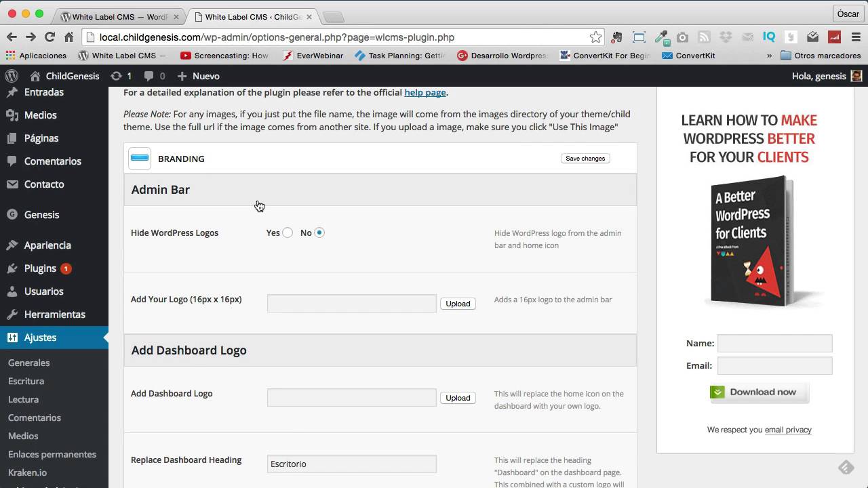Select No for Hide WordPress Logos

[x=319, y=232]
